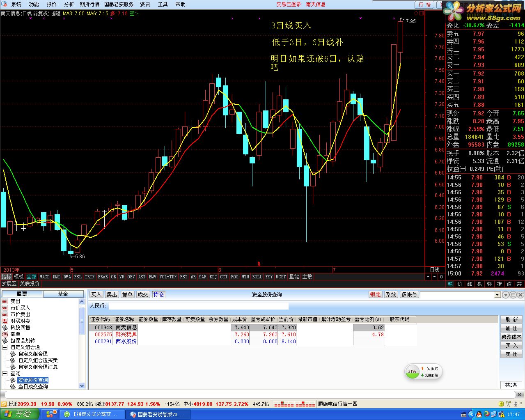Screen dimensions: 525x420
Task: Click the round down-arrow icon in trade panel header
Action: (x=506, y=295)
